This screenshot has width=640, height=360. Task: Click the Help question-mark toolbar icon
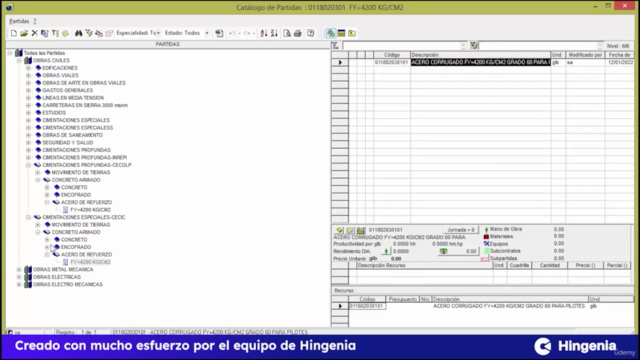311,33
